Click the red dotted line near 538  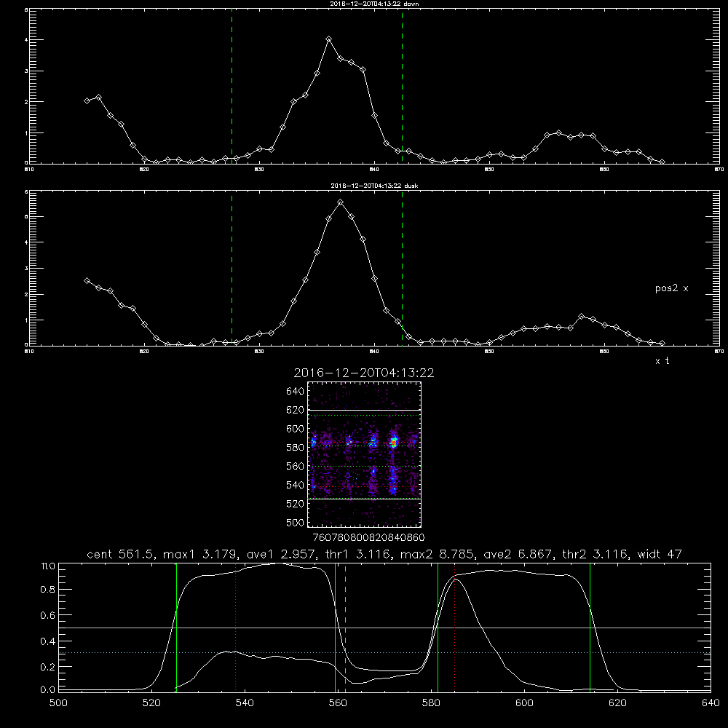pos(235,628)
